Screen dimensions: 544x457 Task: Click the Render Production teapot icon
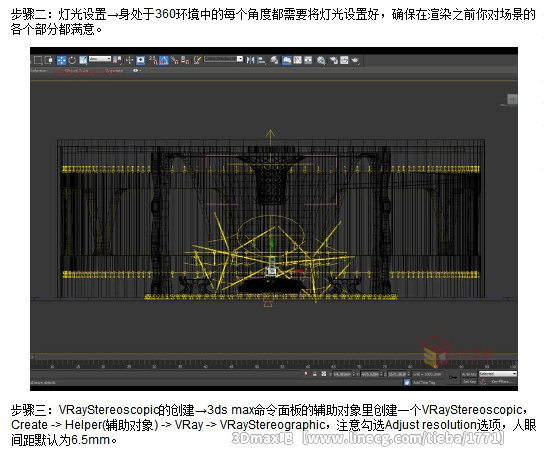355,60
